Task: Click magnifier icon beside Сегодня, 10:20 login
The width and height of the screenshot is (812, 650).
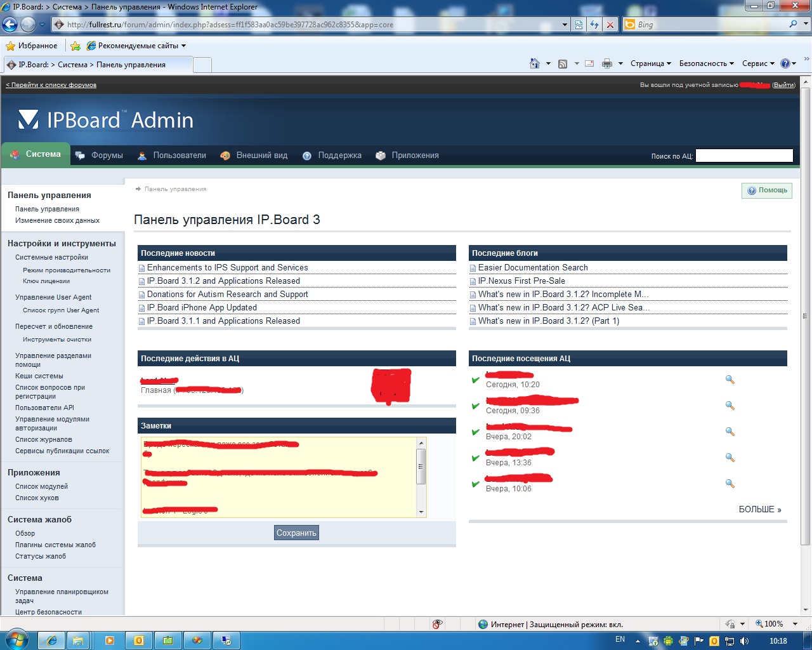Action: [x=730, y=380]
